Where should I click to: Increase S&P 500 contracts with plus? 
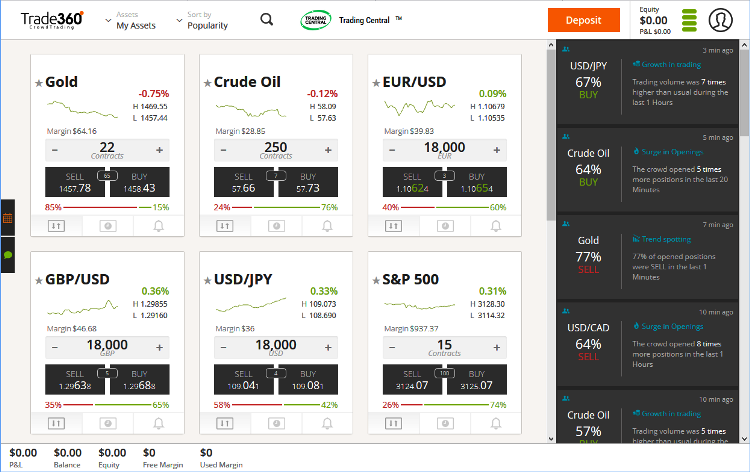pos(497,348)
